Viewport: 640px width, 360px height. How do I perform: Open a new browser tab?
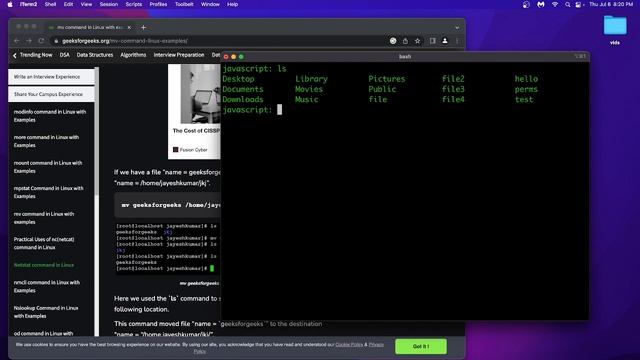pos(143,27)
